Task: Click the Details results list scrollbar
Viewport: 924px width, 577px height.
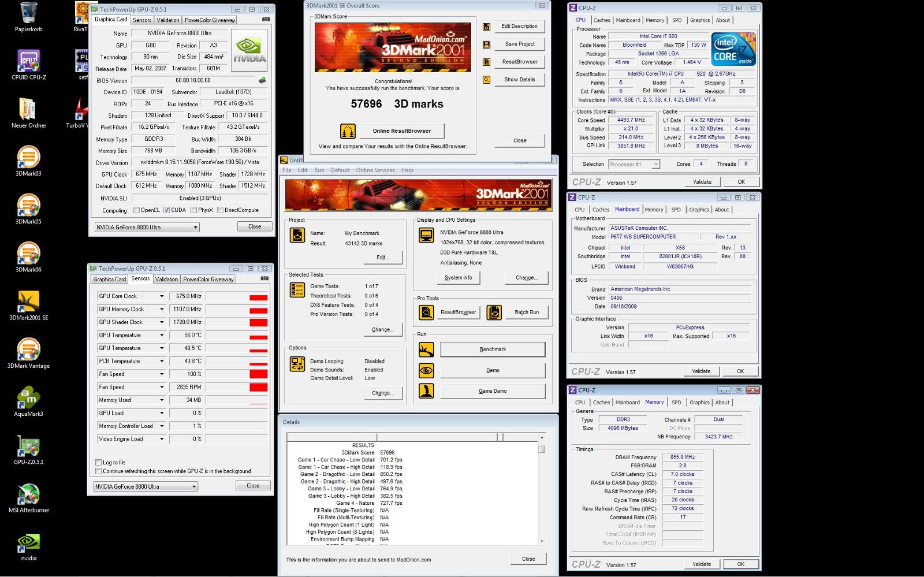Action: point(542,489)
